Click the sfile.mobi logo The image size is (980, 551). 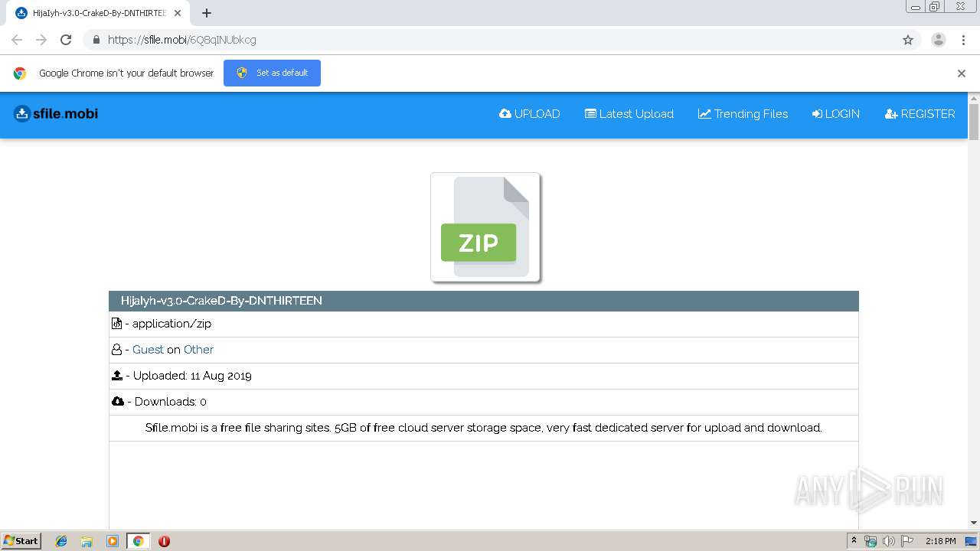(x=56, y=114)
